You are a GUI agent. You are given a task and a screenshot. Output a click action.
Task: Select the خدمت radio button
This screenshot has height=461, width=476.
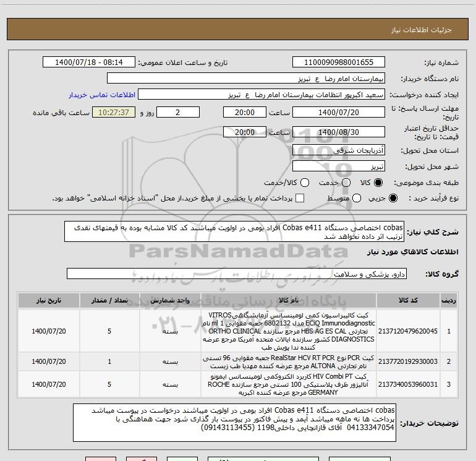346,183
